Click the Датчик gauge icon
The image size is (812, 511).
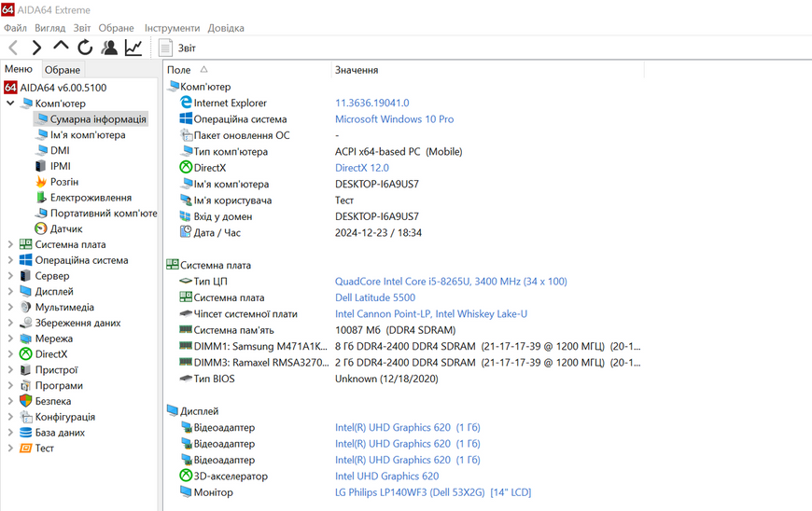coord(41,228)
